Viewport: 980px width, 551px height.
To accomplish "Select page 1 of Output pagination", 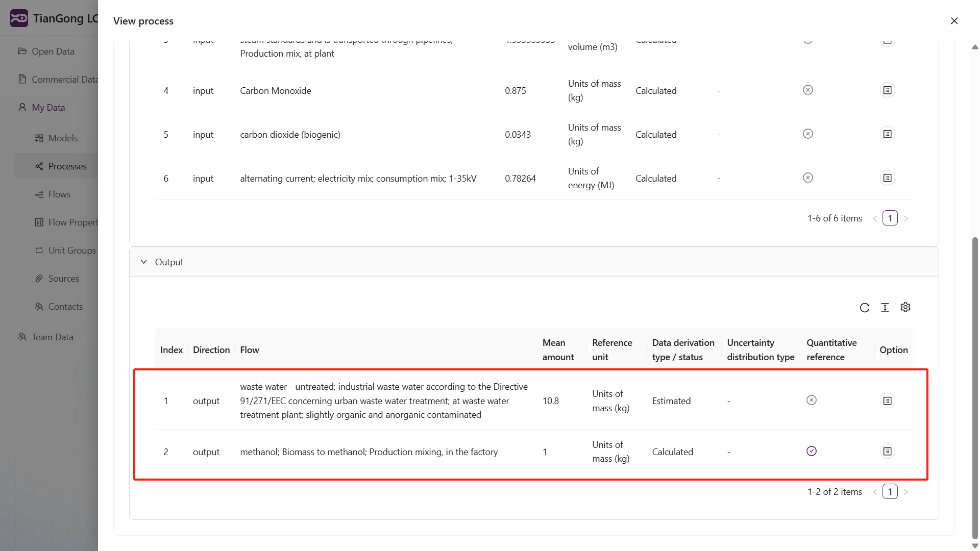I will (x=890, y=492).
